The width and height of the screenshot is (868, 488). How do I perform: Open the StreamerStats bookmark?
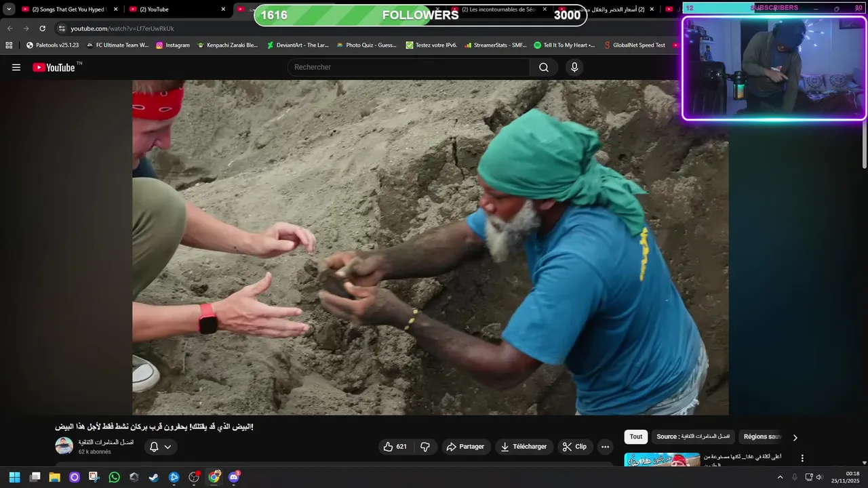495,45
